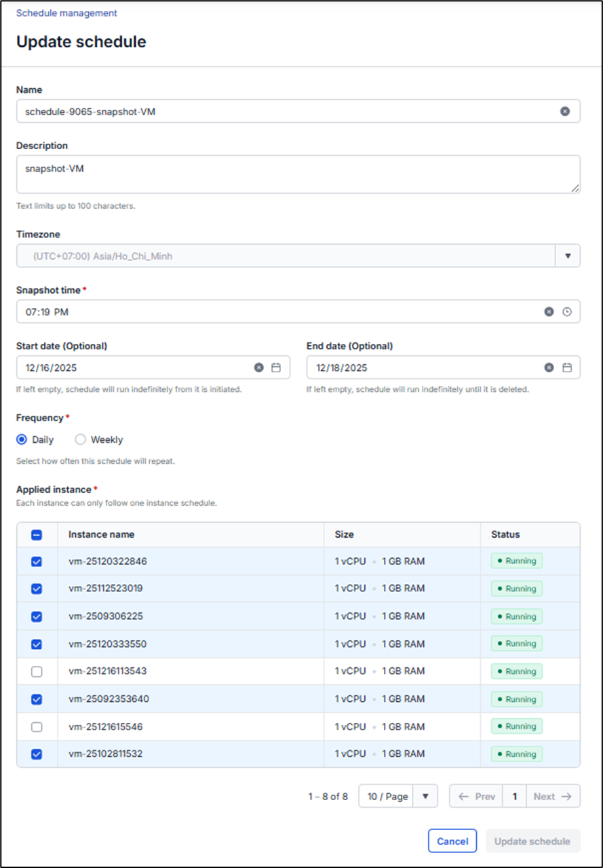
Task: Select the Daily frequency option
Action: click(x=22, y=439)
